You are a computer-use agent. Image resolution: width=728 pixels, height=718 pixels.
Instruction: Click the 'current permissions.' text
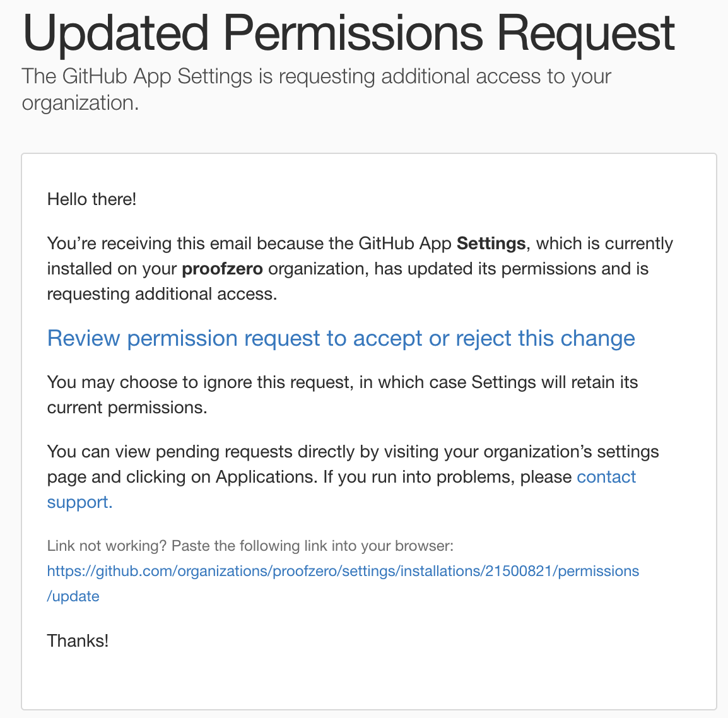click(127, 408)
